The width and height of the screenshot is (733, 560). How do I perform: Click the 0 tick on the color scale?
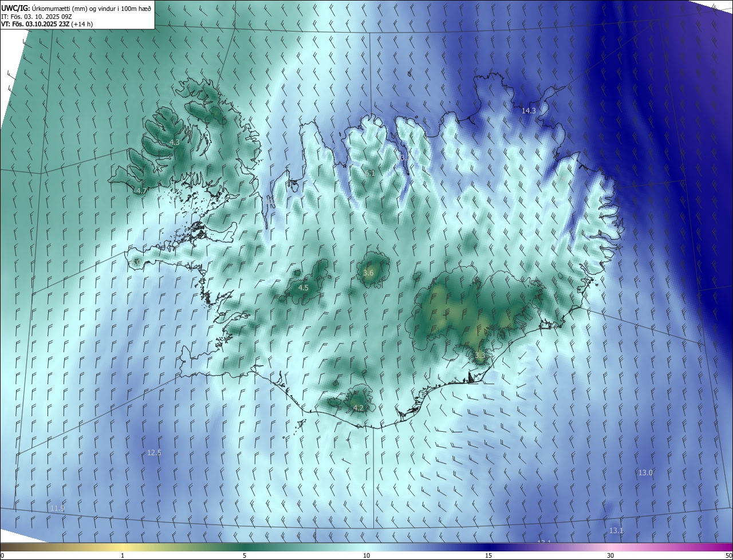pos(2,555)
